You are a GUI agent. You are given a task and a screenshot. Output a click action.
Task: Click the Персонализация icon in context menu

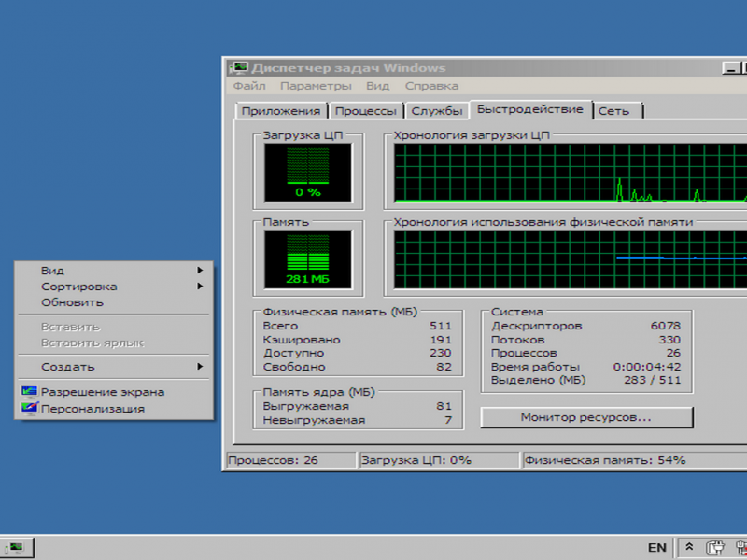(29, 409)
